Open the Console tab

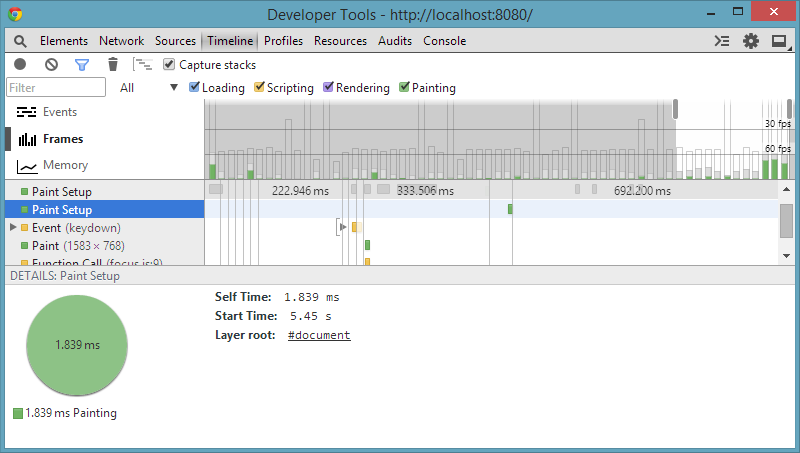444,41
